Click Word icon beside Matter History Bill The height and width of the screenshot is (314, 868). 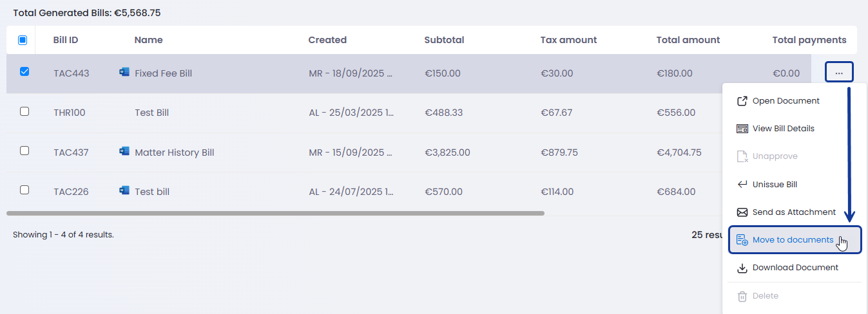point(124,152)
